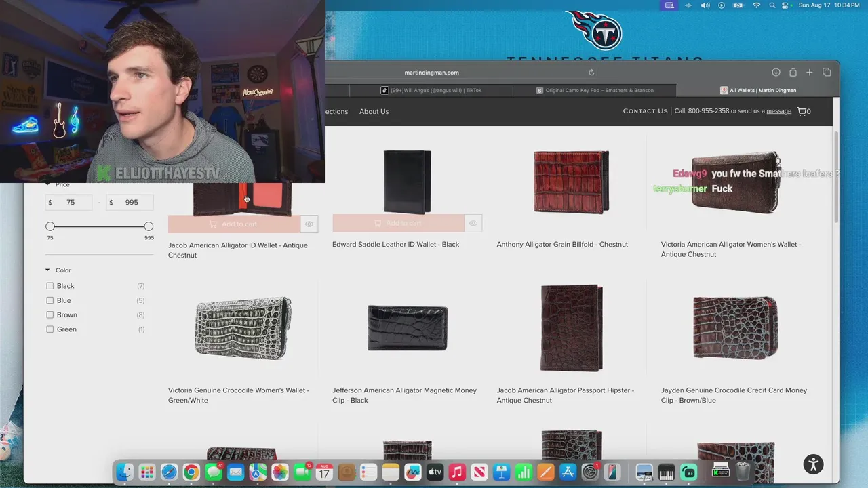Open Pages in the dock
The image size is (868, 488).
546,472
